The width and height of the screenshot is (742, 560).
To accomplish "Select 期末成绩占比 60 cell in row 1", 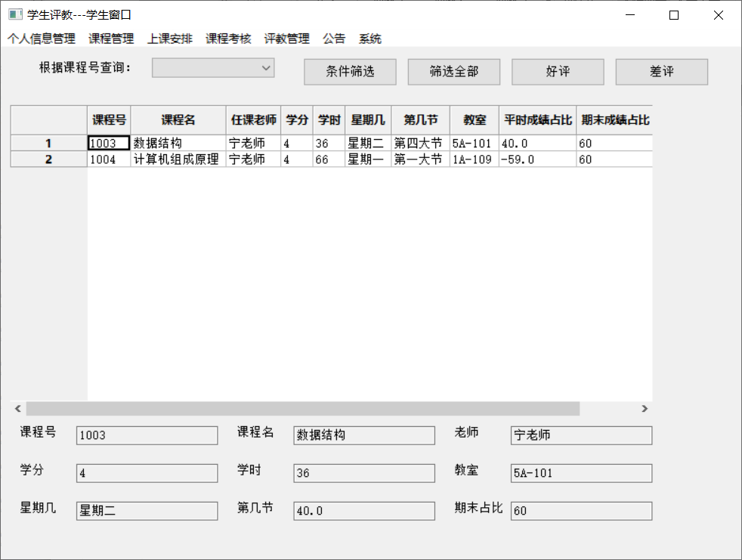I will coord(615,143).
